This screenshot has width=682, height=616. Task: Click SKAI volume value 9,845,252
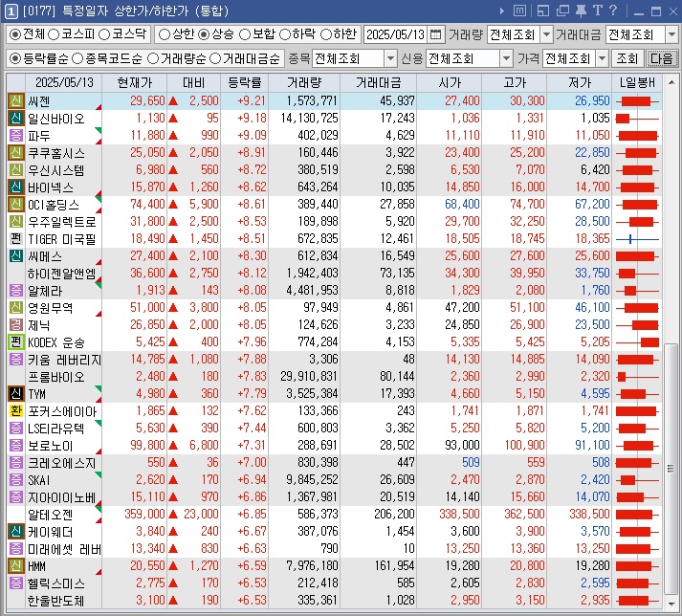(312, 480)
